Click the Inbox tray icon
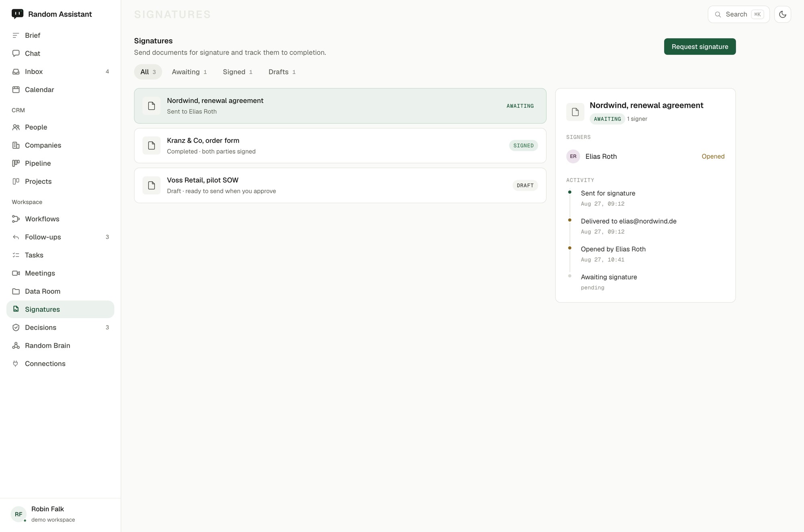 tap(16, 72)
